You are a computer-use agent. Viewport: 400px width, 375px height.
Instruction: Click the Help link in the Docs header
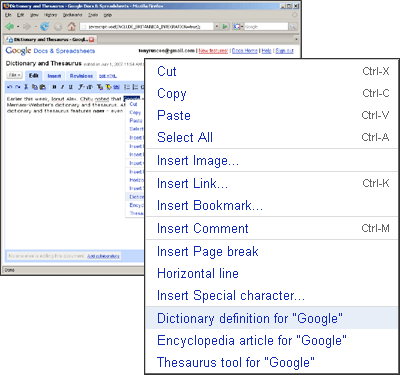click(266, 51)
